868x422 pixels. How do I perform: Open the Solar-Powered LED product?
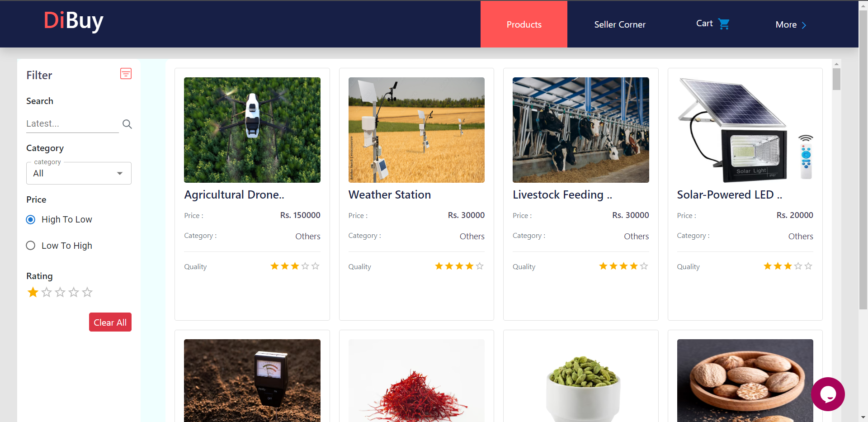(729, 194)
